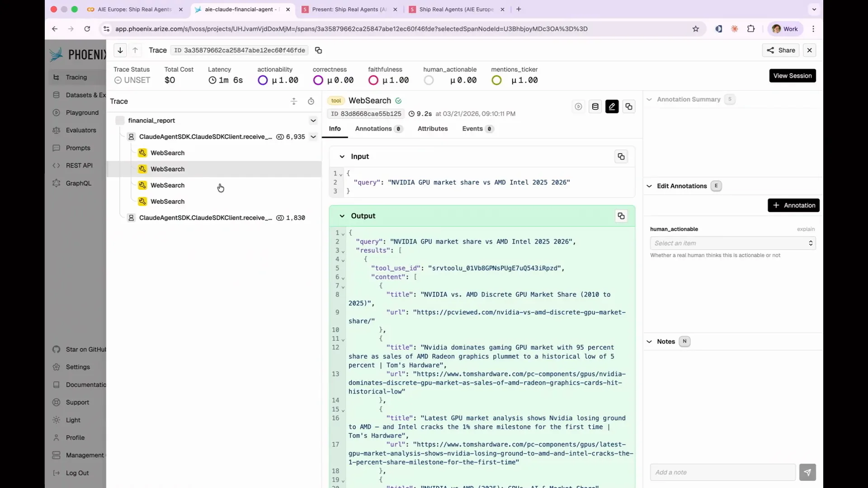Screen dimensions: 868x488
Task: Open GraphQL in the sidebar
Action: coord(78,183)
